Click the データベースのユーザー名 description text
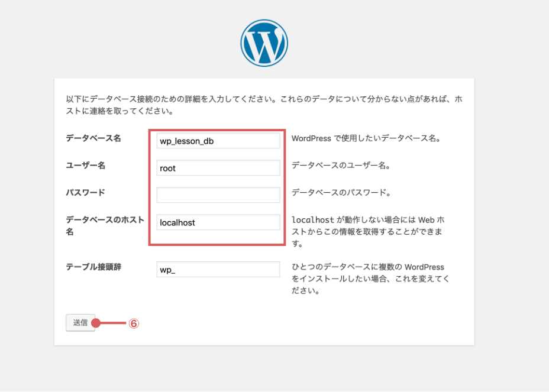Image resolution: width=549 pixels, height=392 pixels. pyautogui.click(x=340, y=166)
